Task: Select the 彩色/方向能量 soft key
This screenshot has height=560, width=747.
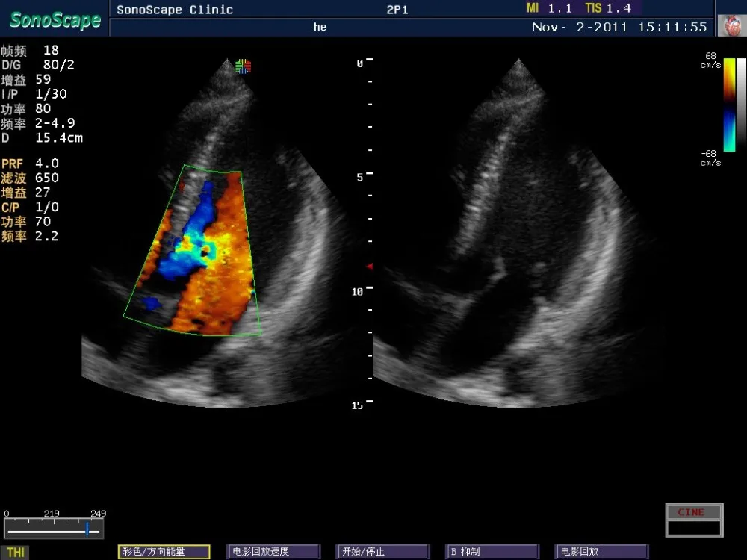Action: (164, 552)
